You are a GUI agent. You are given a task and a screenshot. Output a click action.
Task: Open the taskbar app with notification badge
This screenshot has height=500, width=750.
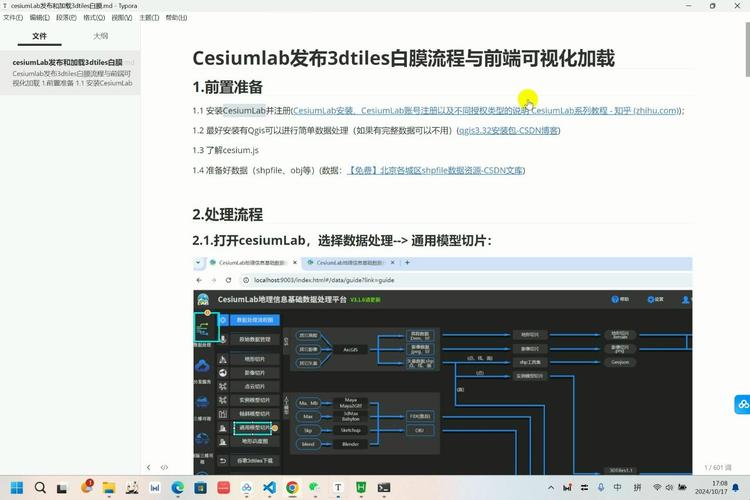coord(87,487)
